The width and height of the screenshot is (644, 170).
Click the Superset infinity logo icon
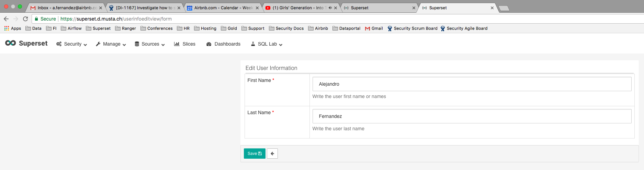(11, 43)
